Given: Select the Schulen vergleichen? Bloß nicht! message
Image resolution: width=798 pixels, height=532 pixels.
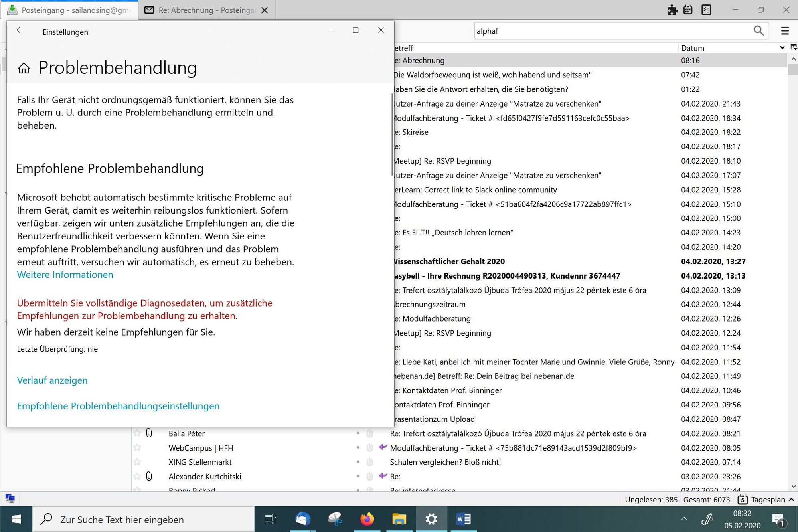Looking at the screenshot, I should tap(459, 462).
